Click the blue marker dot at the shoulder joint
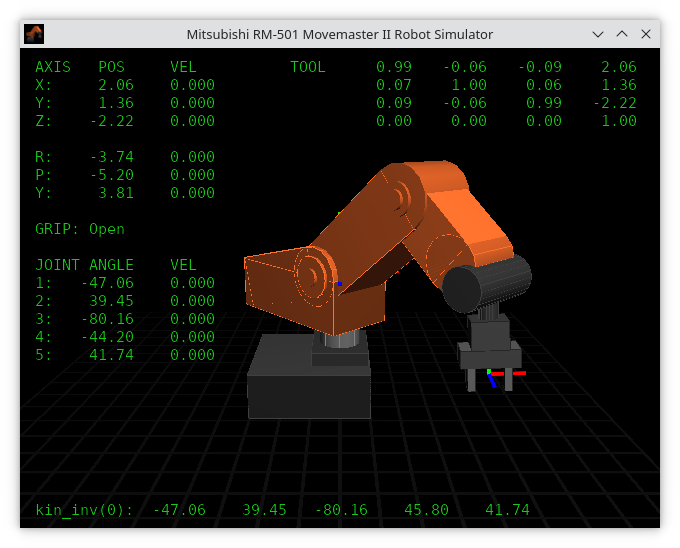The image size is (680, 548). click(340, 284)
